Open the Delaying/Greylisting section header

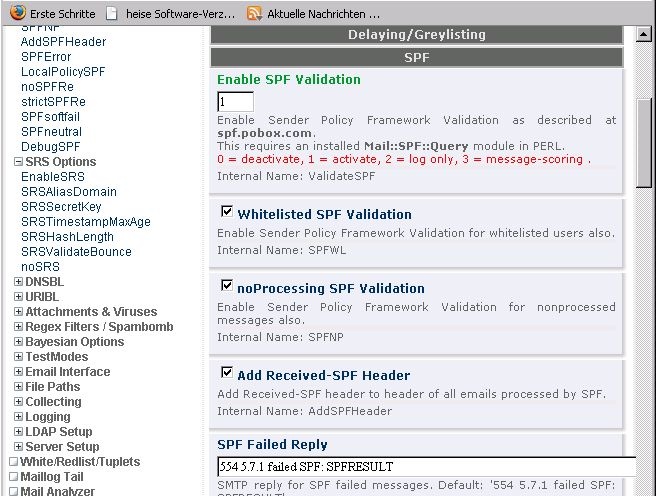click(416, 34)
